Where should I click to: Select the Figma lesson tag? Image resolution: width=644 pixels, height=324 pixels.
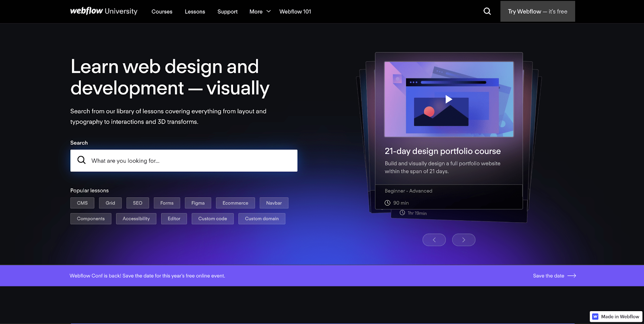pyautogui.click(x=198, y=203)
